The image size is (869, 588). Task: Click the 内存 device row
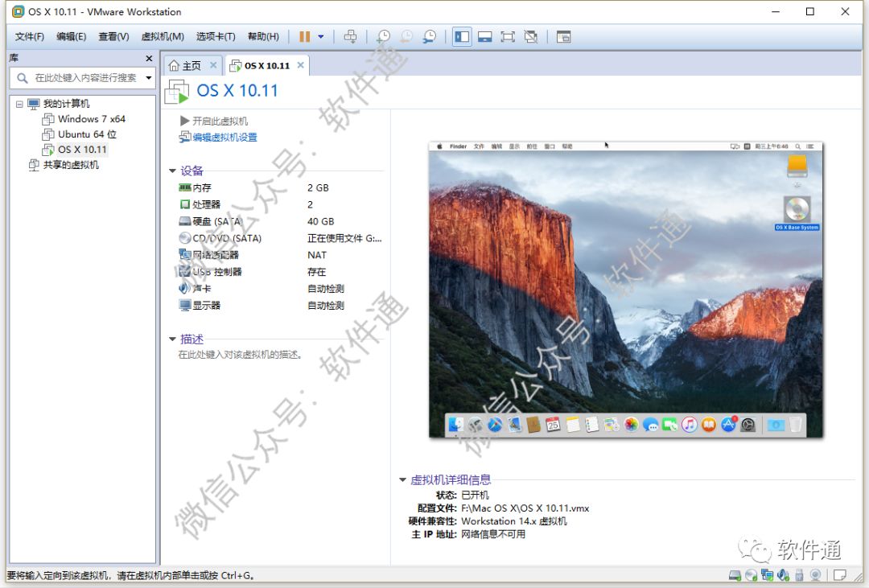tap(281, 188)
